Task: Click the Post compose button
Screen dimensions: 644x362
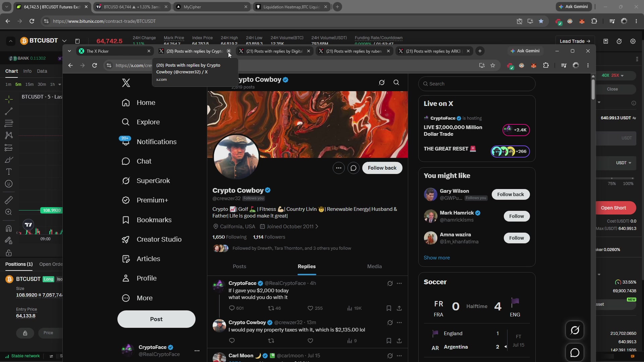Action: tap(156, 319)
